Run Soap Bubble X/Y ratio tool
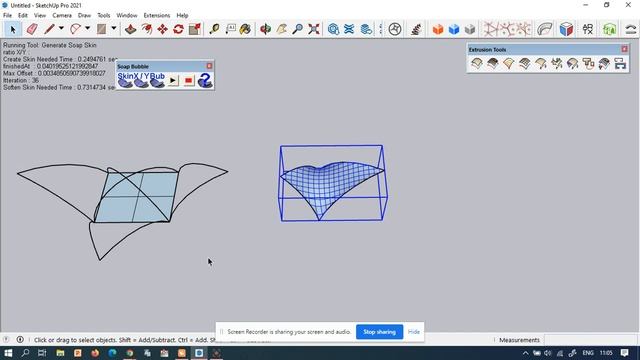 pos(141,80)
